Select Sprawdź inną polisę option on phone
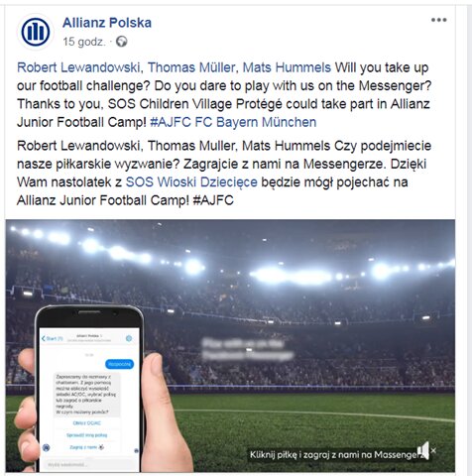This screenshot has height=476, width=472. point(87,435)
